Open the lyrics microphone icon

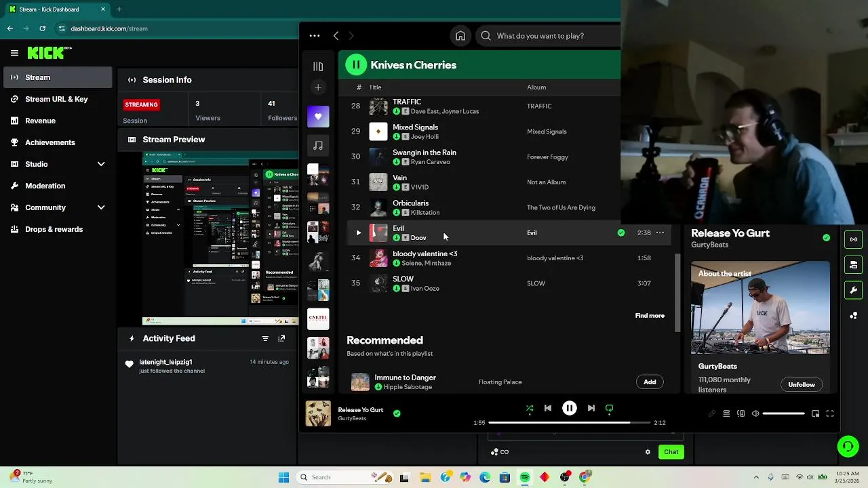tap(712, 413)
